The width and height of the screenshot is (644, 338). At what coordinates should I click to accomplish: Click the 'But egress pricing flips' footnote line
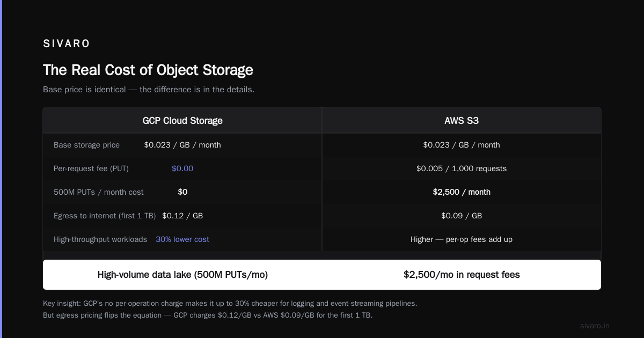tap(208, 315)
